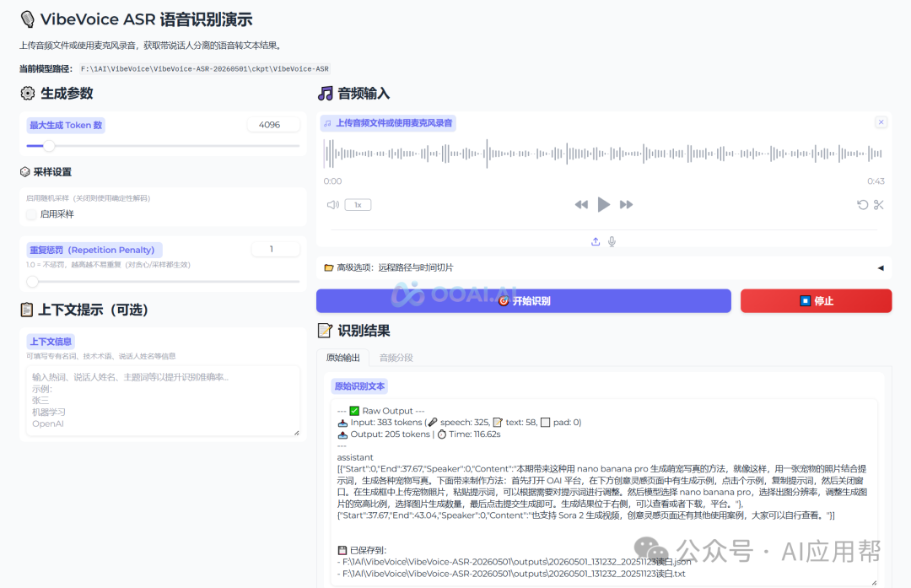Click the 原始识别文本 label
This screenshot has width=911, height=588.
tap(359, 386)
